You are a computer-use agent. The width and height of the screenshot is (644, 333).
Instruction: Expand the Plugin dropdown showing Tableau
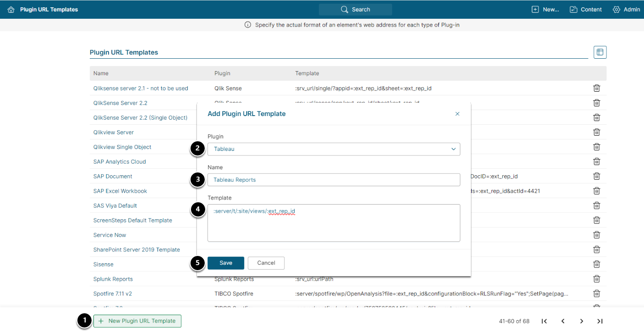(x=333, y=149)
